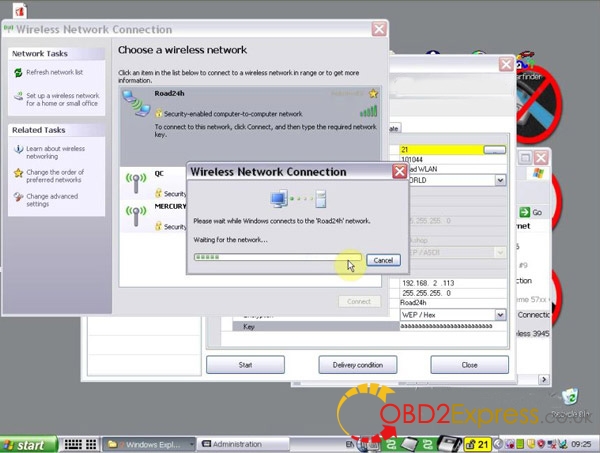This screenshot has height=453, width=600.
Task: Click the yellow field containing 21
Action: [440, 148]
